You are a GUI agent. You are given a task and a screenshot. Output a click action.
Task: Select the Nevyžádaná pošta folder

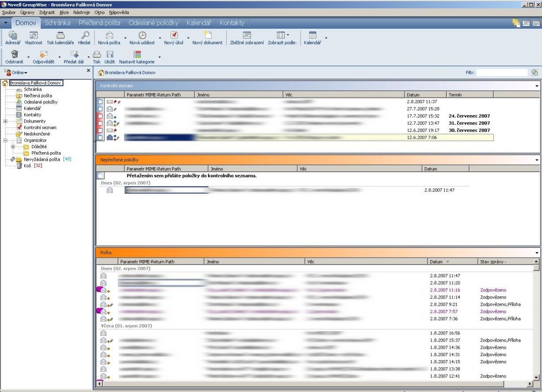click(x=42, y=159)
